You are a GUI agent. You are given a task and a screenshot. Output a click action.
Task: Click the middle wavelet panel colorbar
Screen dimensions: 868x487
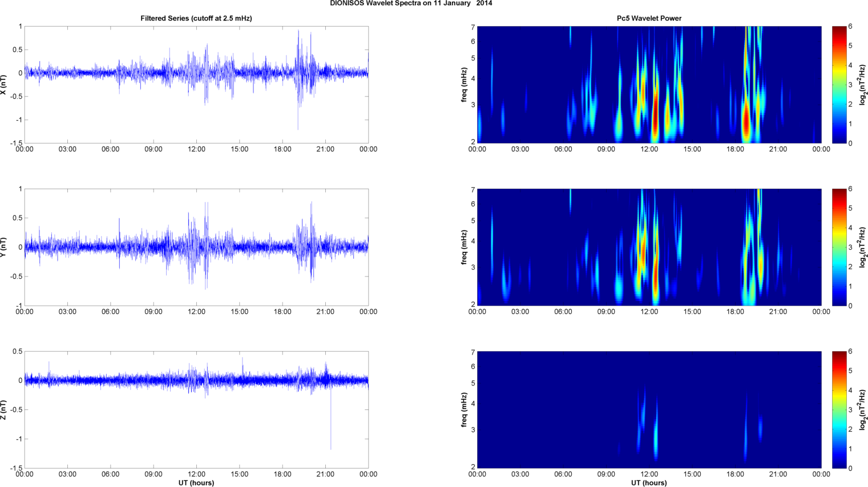(x=839, y=247)
